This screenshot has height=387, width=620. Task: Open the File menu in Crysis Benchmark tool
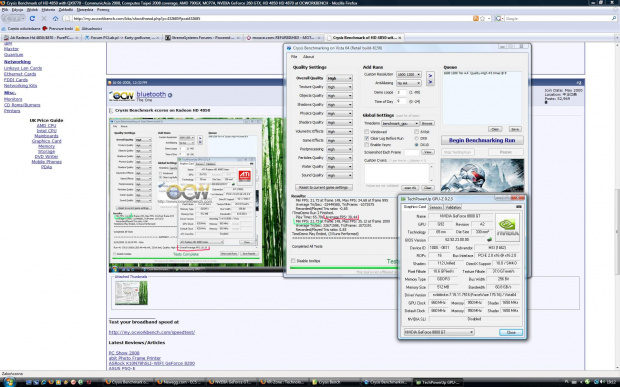[x=294, y=57]
